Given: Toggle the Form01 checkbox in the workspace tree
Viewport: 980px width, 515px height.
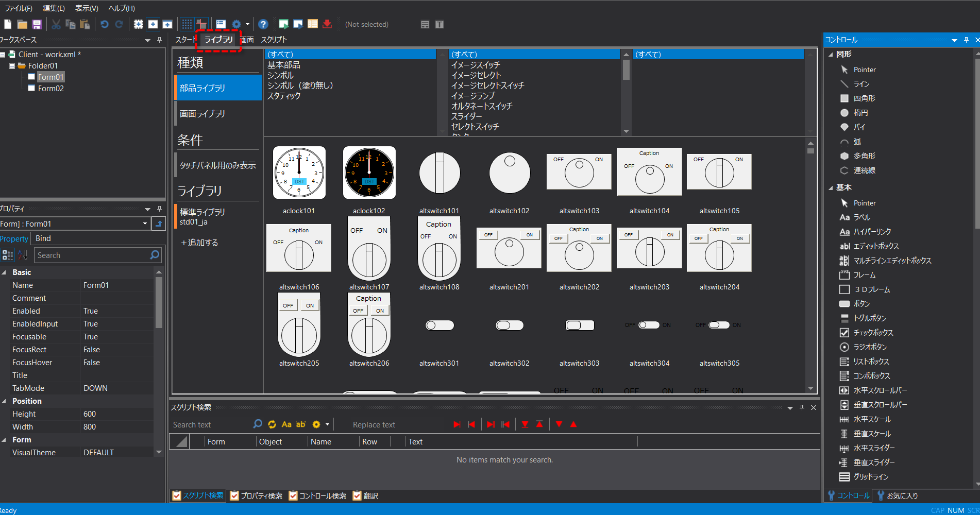Looking at the screenshot, I should coord(31,77).
